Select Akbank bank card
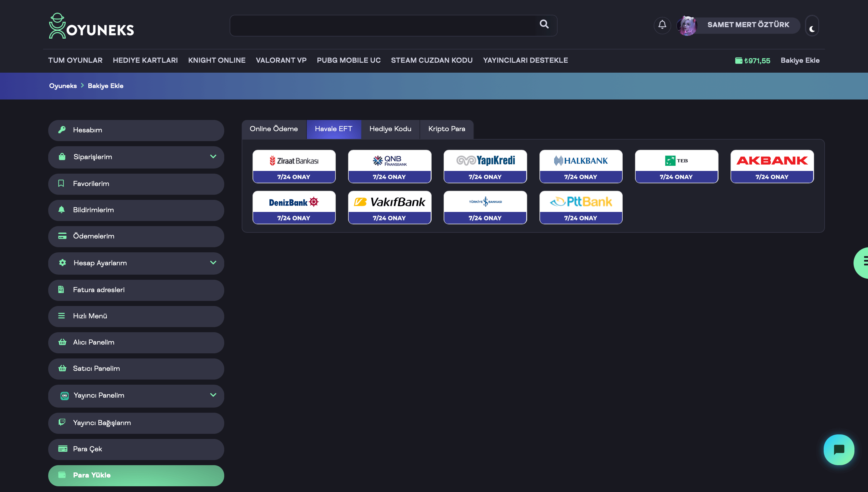The height and width of the screenshot is (492, 868). tap(772, 167)
